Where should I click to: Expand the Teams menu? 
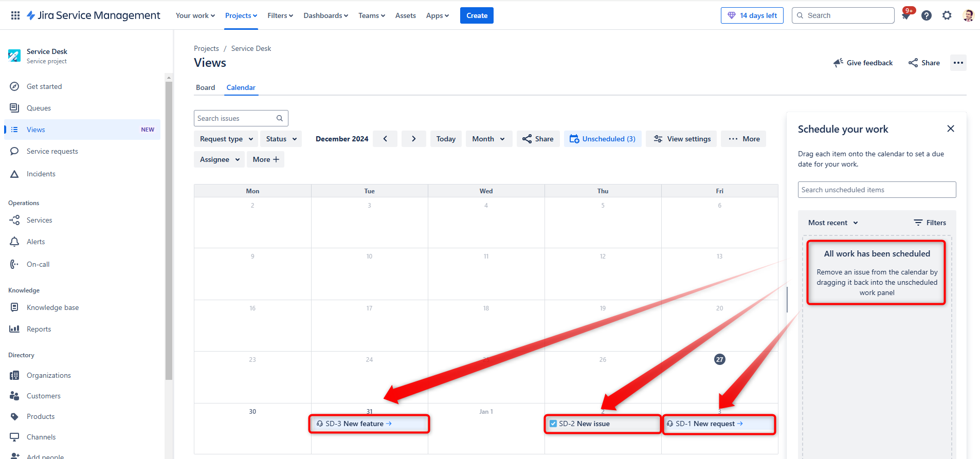(372, 15)
